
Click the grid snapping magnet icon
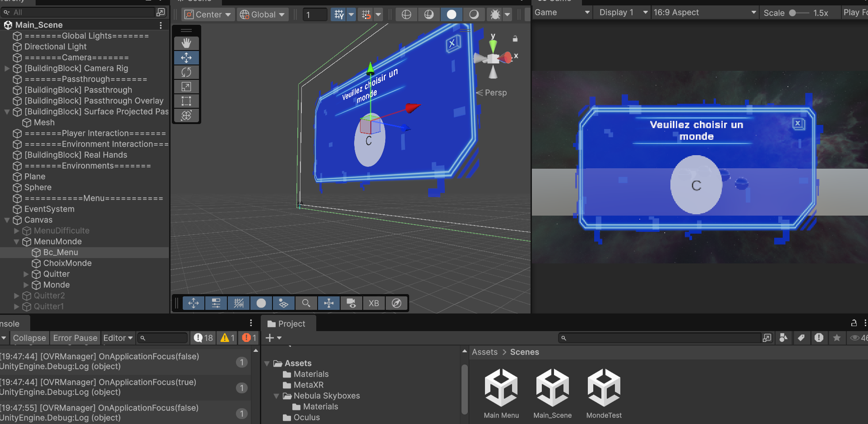coord(366,15)
